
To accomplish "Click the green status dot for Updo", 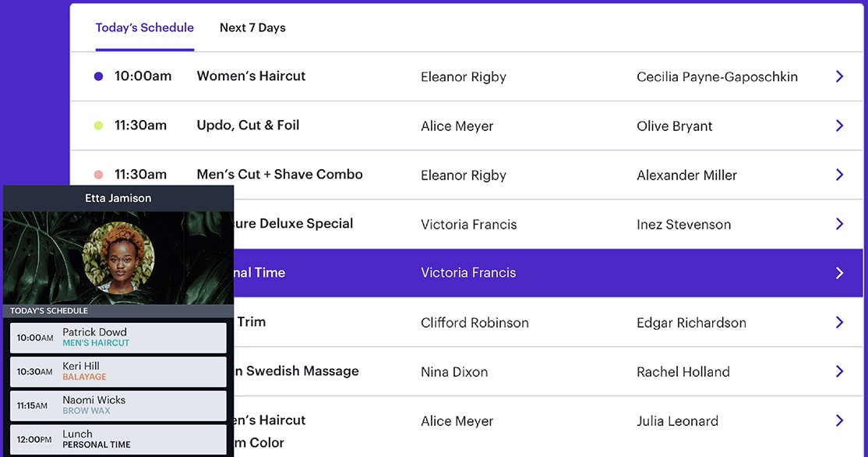I will coord(98,126).
